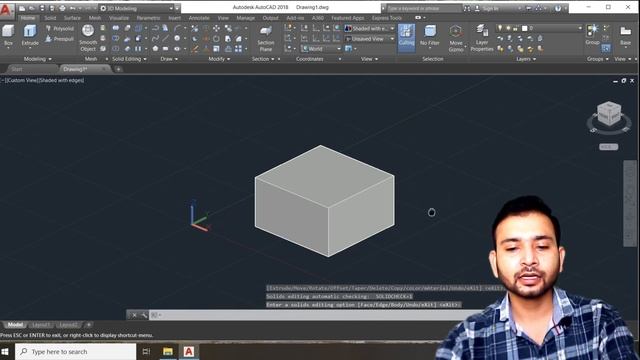
Task: Expand the Groups panel
Action: click(598, 59)
